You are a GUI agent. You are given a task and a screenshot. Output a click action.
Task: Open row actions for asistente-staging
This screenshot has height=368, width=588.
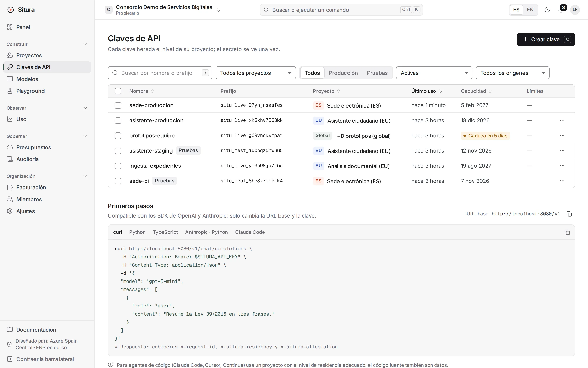coord(562,150)
